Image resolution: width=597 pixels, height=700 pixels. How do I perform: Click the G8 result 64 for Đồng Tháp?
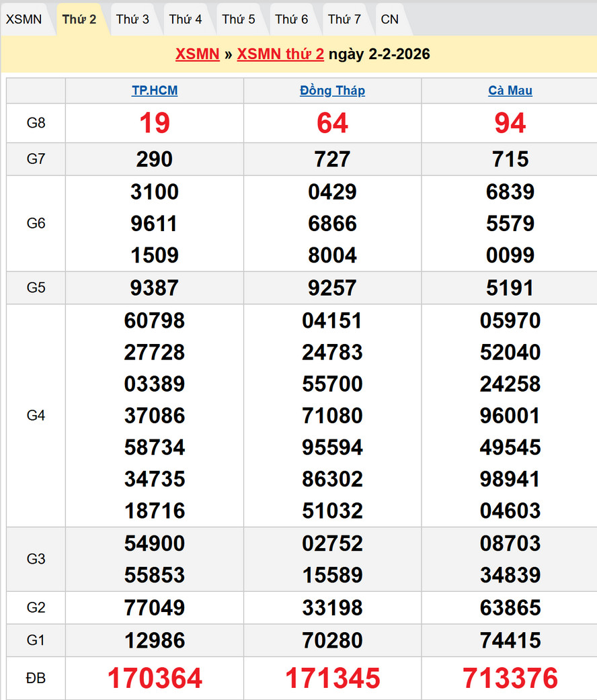(332, 124)
